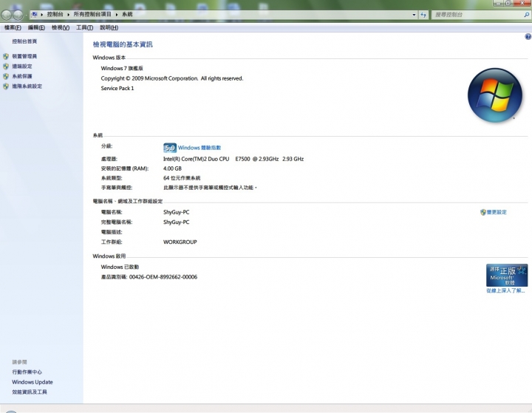Click full computer name 'ShyGuy-PC' beside 完整電腦名稱
This screenshot has height=413, width=532.
[x=177, y=222]
